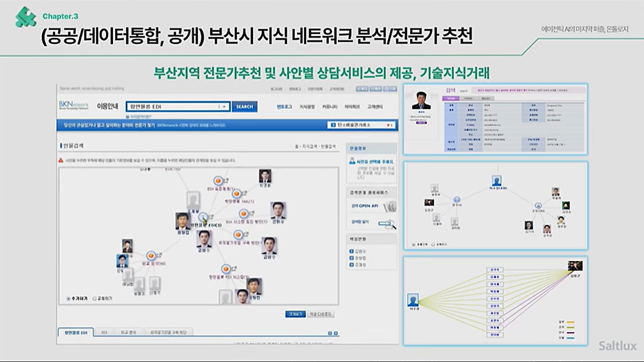
Task: Click the arrow icon beside 조재성 in 핵심인물
Action: [351, 264]
